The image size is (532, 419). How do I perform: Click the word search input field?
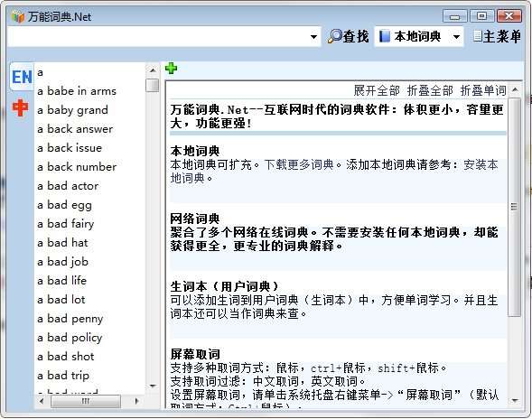pos(158,37)
